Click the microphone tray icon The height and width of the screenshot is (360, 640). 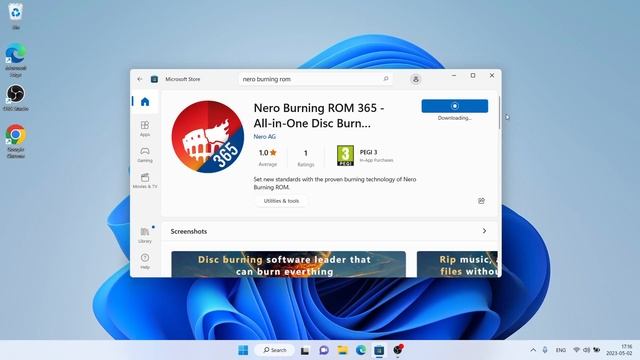tap(545, 350)
